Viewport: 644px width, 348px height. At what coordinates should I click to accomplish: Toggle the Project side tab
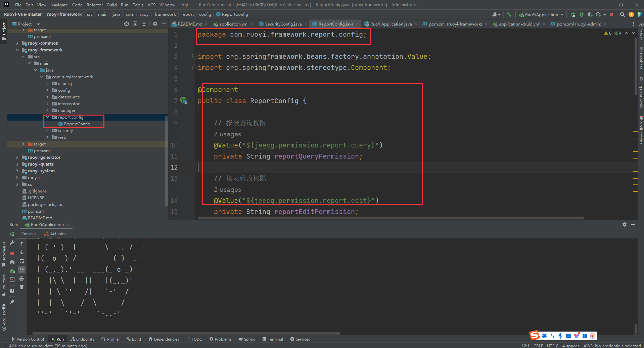tap(4, 31)
